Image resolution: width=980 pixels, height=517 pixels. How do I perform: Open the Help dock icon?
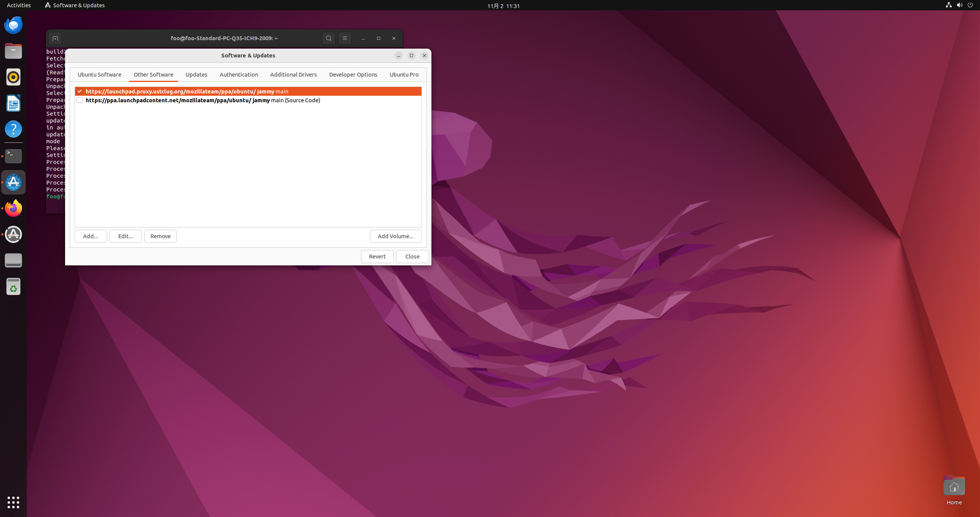(x=13, y=129)
